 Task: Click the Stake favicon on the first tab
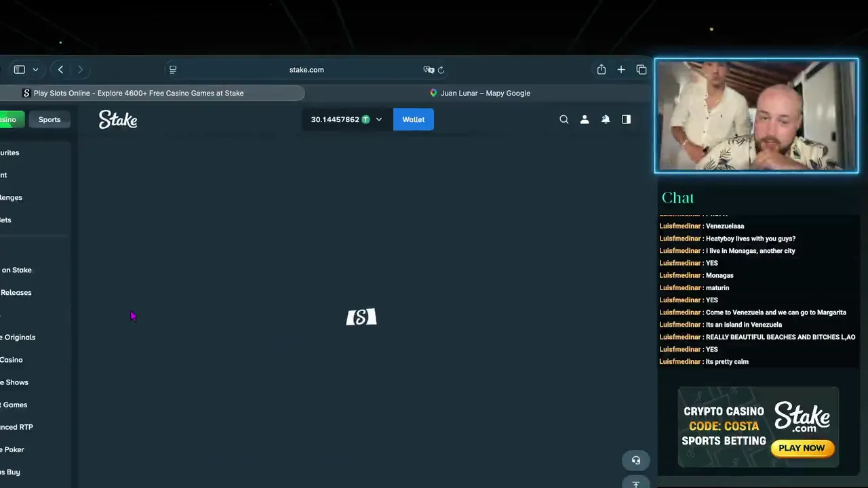click(x=26, y=93)
